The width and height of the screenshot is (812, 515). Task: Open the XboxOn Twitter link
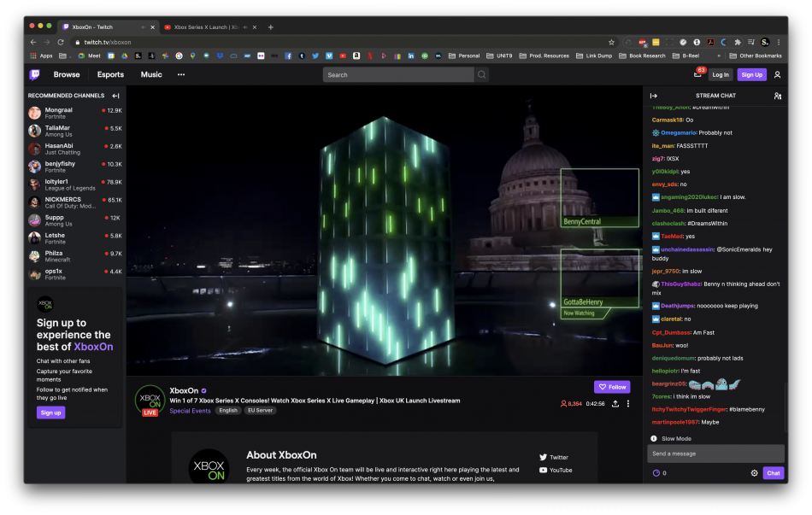pyautogui.click(x=554, y=457)
